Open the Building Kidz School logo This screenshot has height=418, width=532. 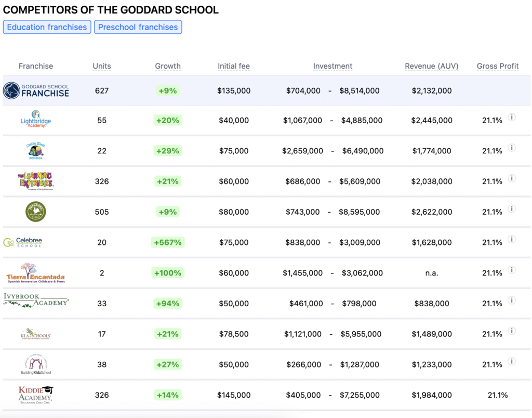pyautogui.click(x=36, y=364)
